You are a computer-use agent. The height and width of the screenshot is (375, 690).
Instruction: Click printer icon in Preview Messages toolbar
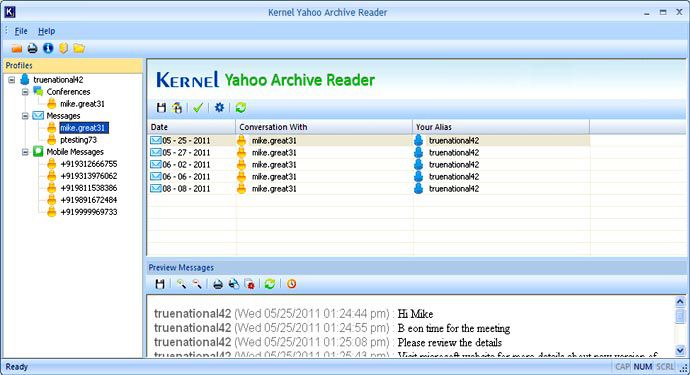[218, 284]
